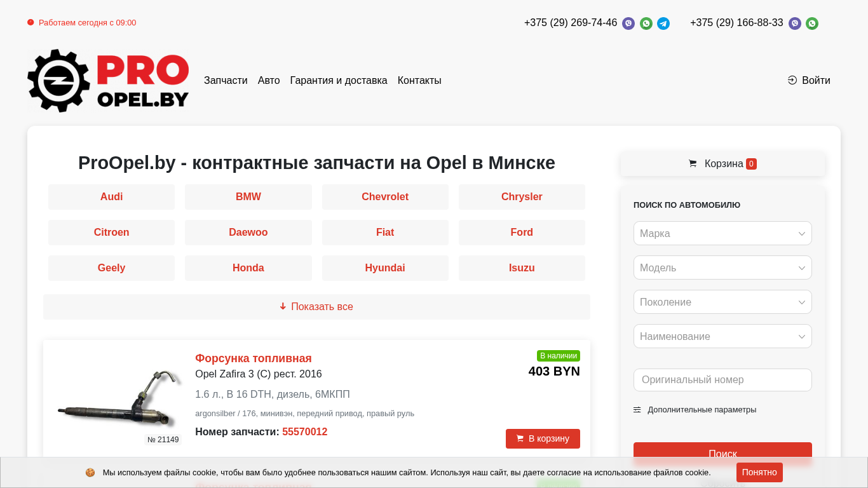
Task: Click the argonsilber / 176 details line
Action: 305,414
